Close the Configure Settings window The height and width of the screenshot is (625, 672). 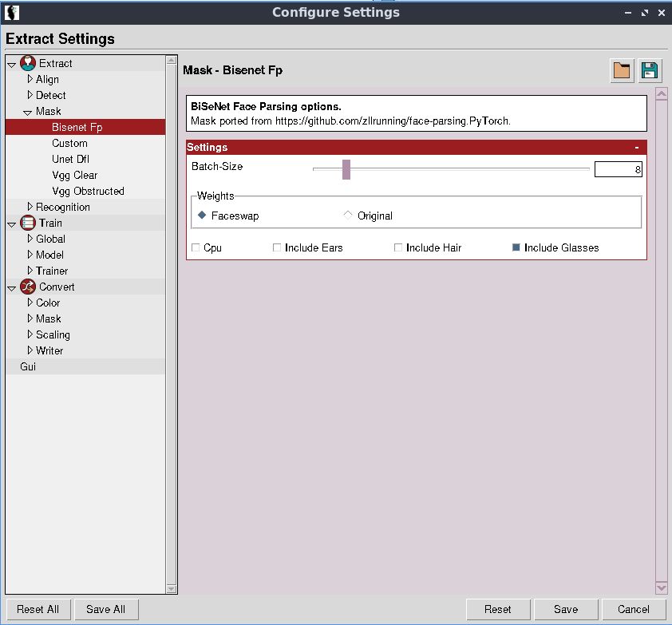(662, 13)
